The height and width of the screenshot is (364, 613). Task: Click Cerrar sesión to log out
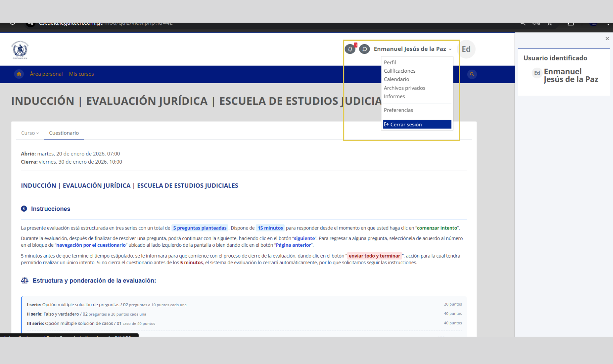406,124
